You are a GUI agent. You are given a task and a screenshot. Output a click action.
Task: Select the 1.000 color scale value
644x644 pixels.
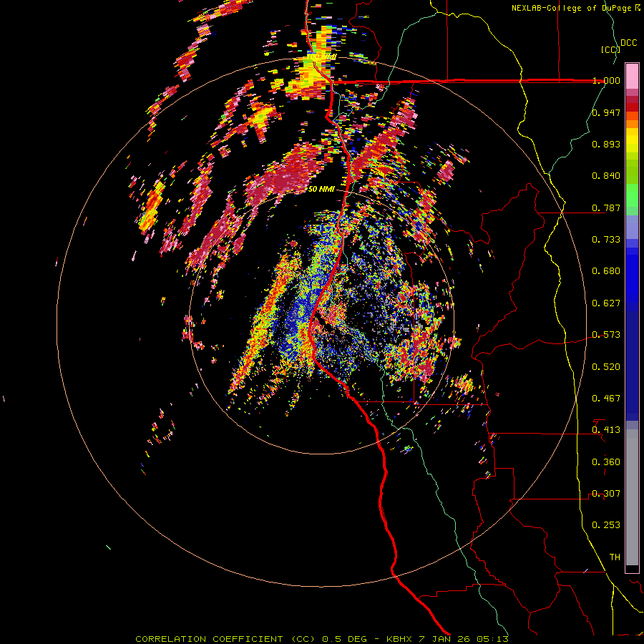(x=606, y=80)
